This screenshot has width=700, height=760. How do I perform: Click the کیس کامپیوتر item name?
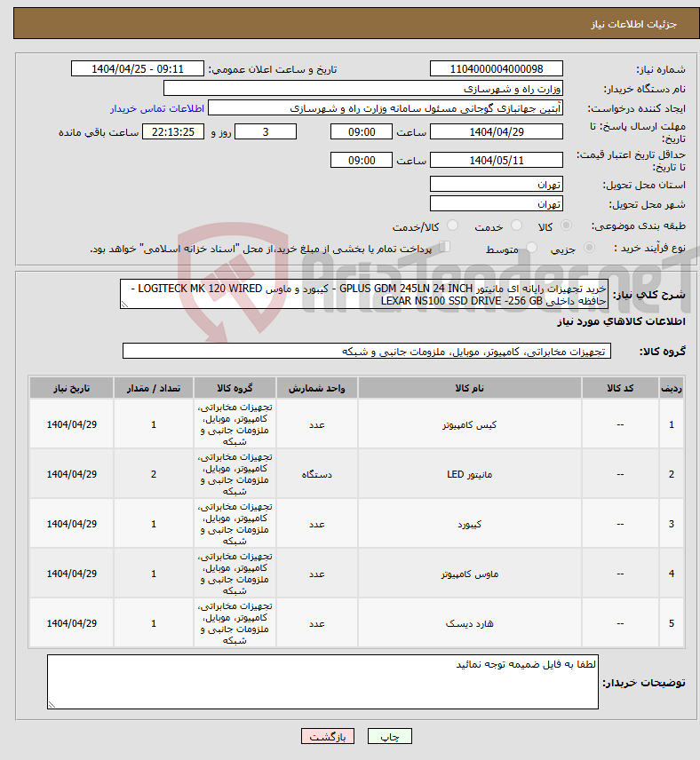coord(470,424)
